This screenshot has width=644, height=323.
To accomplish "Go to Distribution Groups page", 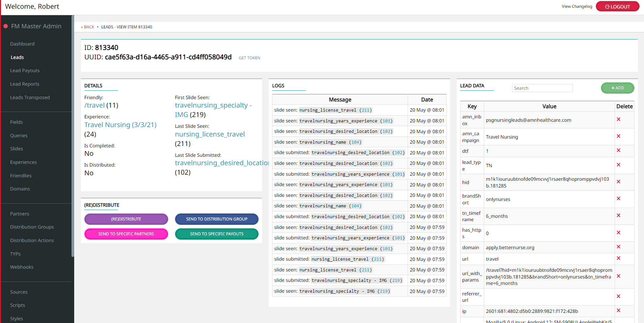I will (32, 227).
